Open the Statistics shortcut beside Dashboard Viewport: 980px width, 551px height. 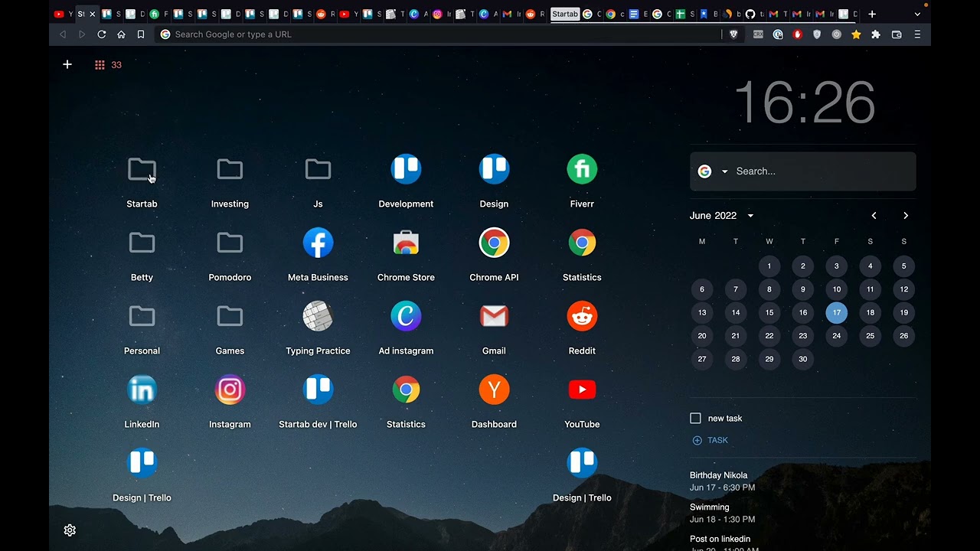tap(406, 390)
